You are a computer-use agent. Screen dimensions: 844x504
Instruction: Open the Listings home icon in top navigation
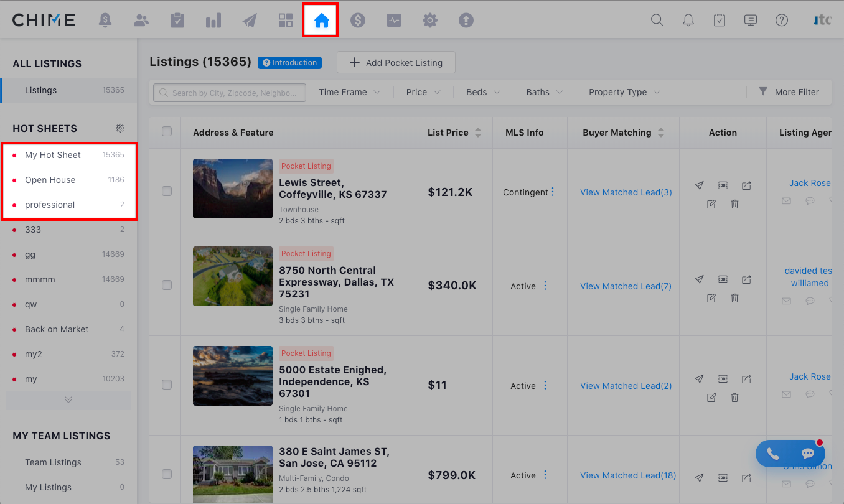[321, 21]
